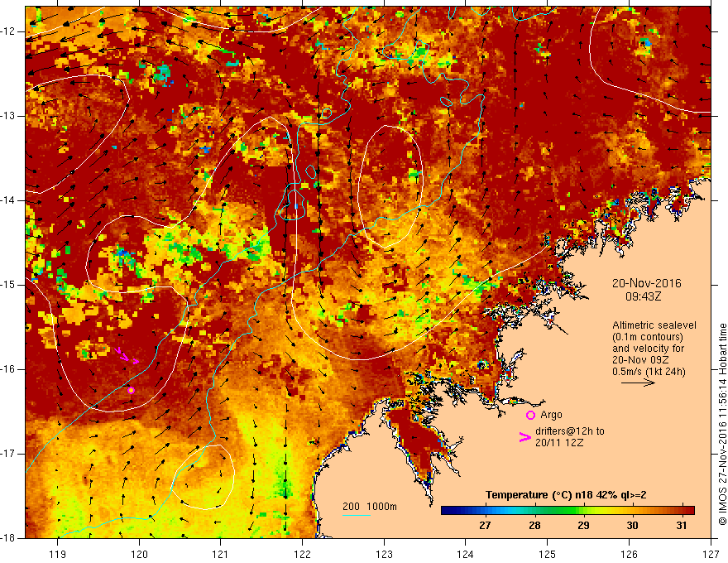This screenshot has height=563, width=728.
Task: Click longitude axis label 124
Action: point(466,554)
